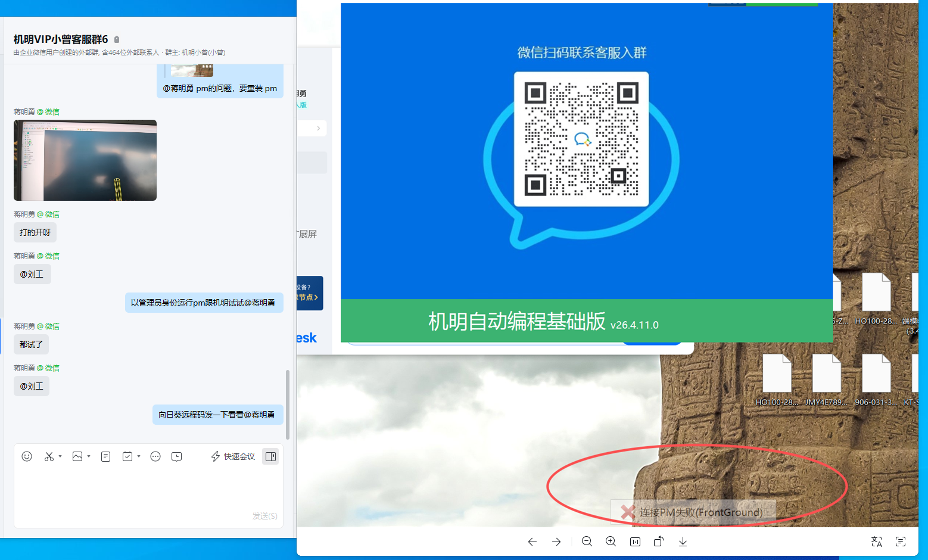The image size is (928, 560).
Task: Click the translate image text icon
Action: 877,542
